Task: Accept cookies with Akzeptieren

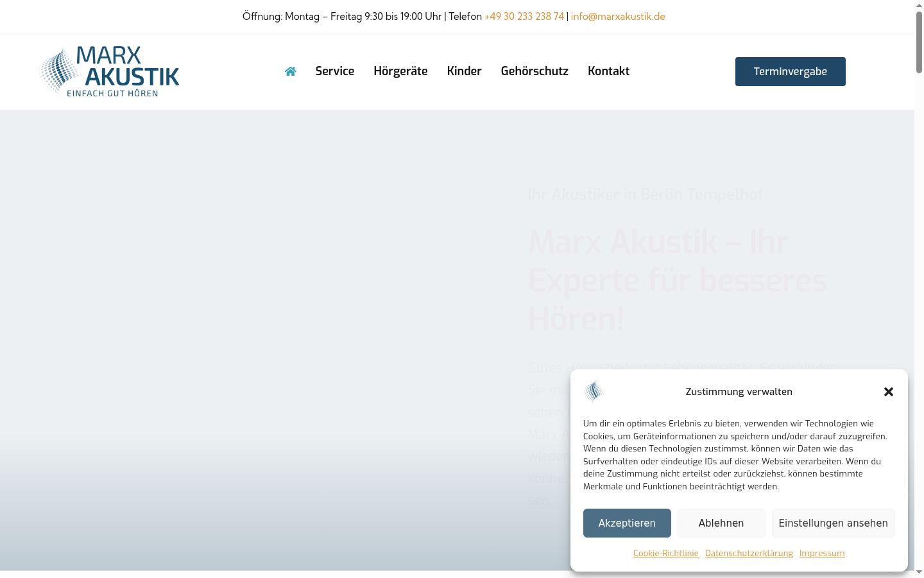Action: (x=627, y=523)
